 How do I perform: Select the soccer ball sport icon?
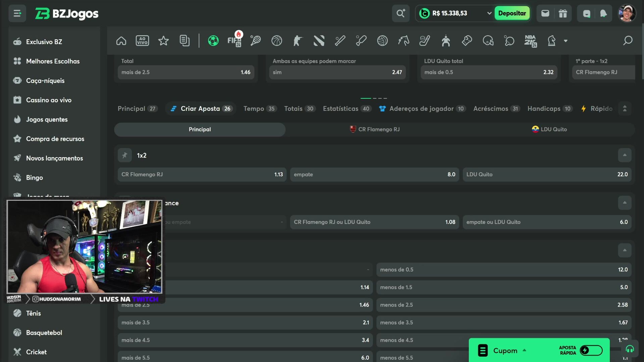(x=213, y=41)
